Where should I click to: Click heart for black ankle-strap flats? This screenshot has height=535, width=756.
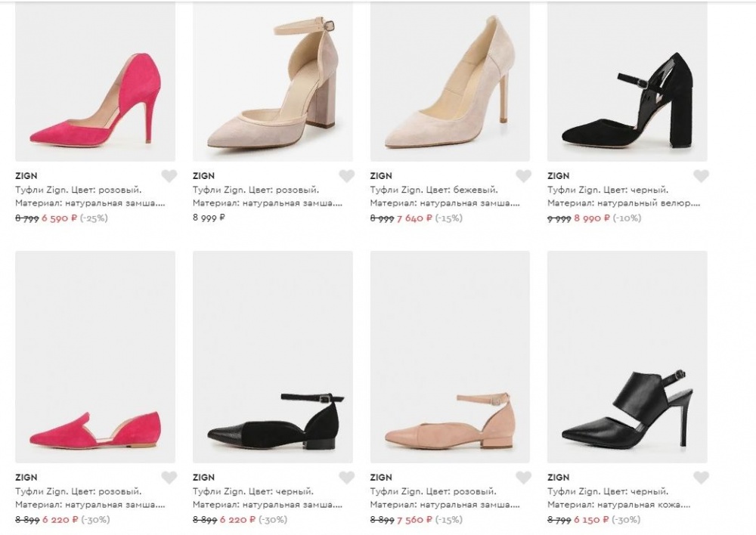pos(347,478)
